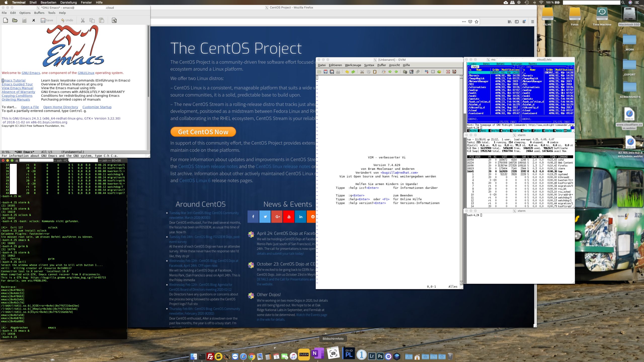The height and width of the screenshot is (362, 644).
Task: Click the Save button in Emacs toolbar
Action: (x=47, y=20)
